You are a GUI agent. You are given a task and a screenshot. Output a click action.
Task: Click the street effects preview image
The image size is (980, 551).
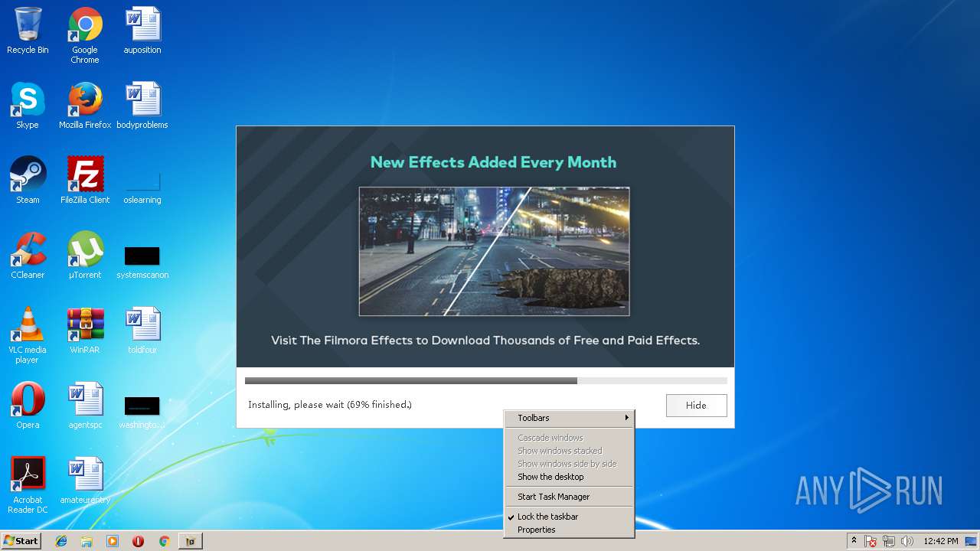495,251
